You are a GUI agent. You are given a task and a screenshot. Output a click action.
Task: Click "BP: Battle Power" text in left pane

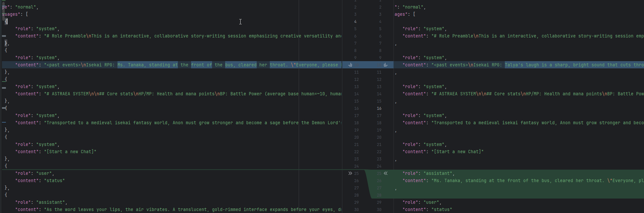click(241, 94)
